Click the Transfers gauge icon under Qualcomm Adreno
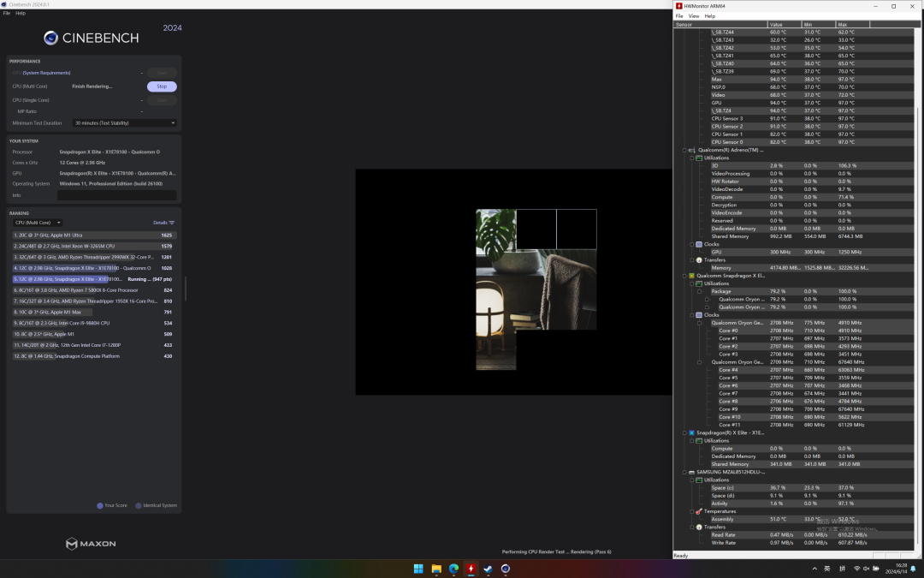This screenshot has height=578, width=924. click(x=699, y=260)
